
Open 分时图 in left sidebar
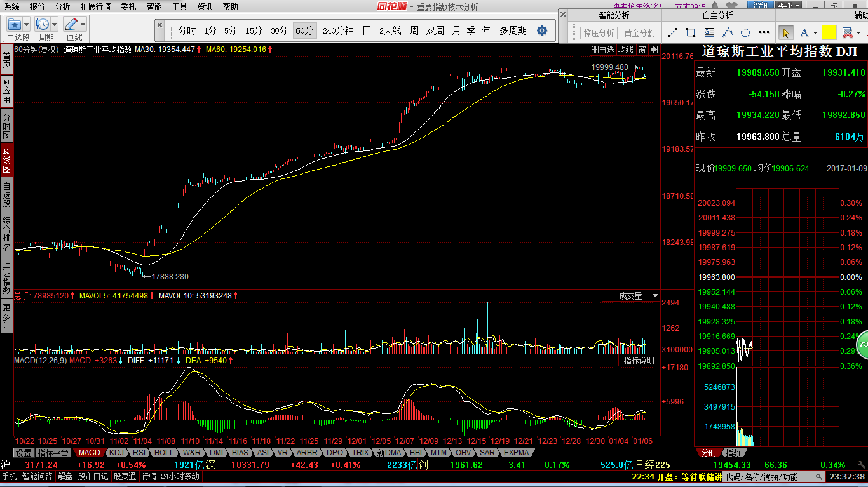pos(6,126)
